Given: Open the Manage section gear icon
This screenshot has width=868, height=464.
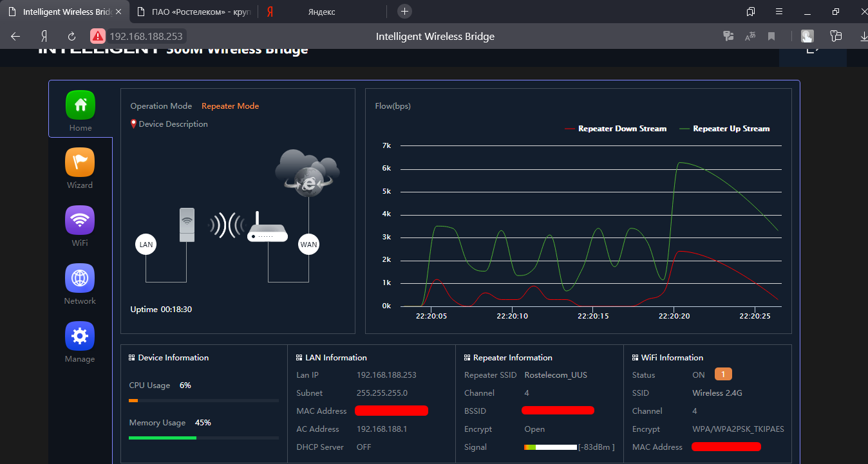Looking at the screenshot, I should pyautogui.click(x=80, y=337).
